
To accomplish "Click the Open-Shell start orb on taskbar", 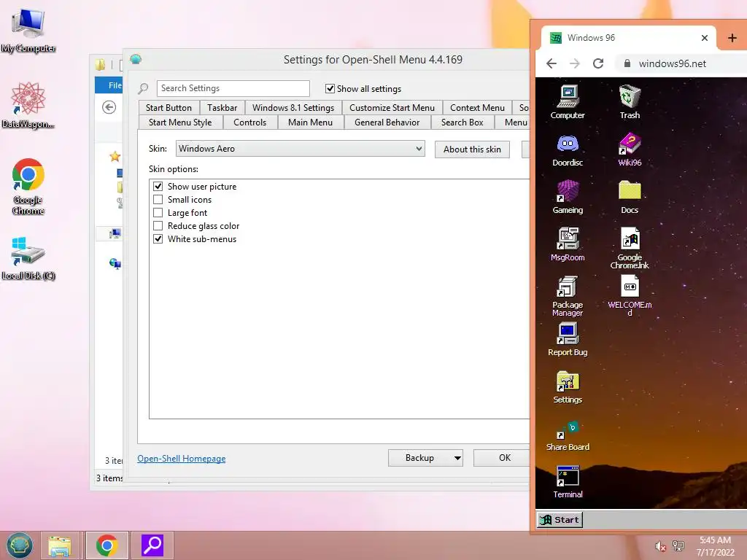I will click(20, 545).
